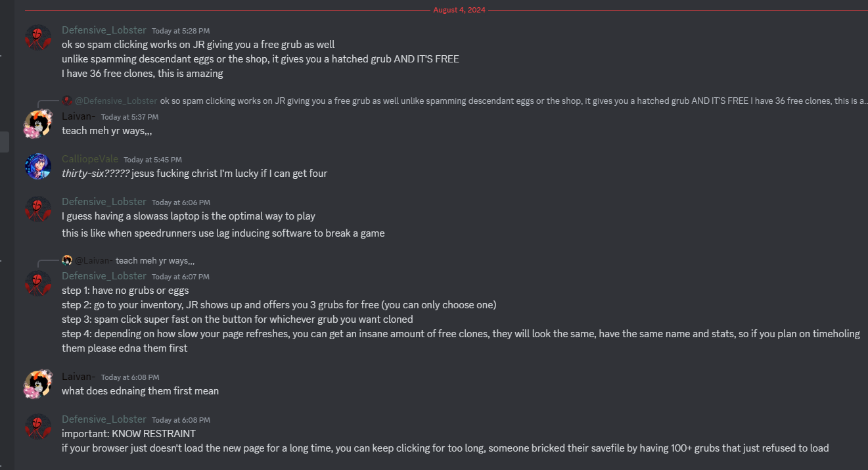The image size is (868, 470).
Task: Open the CalliopeVale username profile
Action: (90, 159)
